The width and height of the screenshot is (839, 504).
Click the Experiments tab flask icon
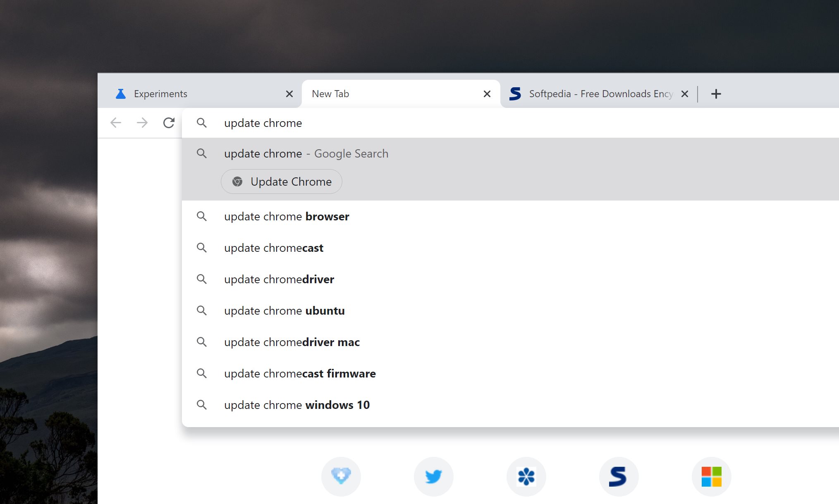coord(120,94)
